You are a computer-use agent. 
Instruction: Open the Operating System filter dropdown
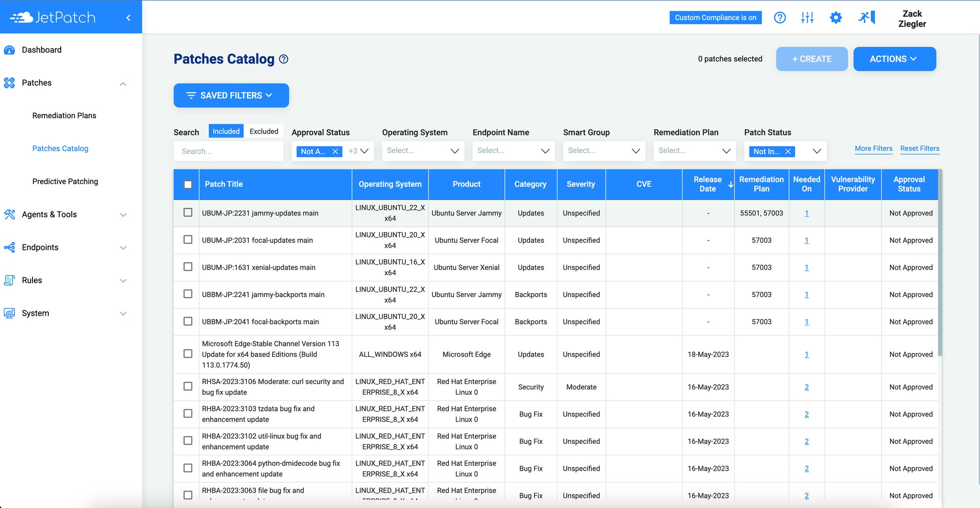point(423,151)
